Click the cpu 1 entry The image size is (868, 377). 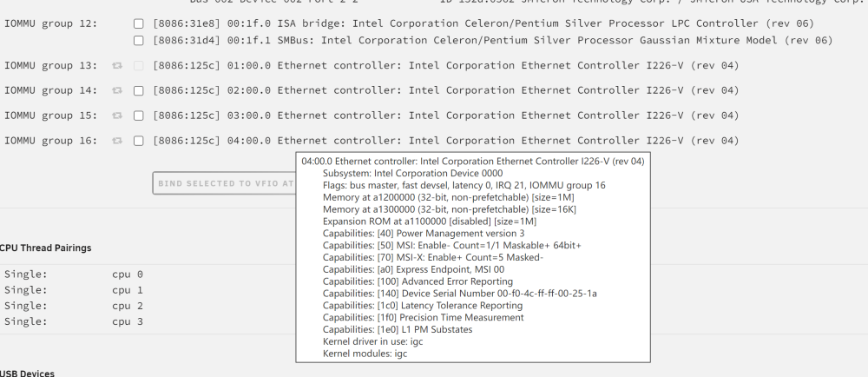coord(128,290)
